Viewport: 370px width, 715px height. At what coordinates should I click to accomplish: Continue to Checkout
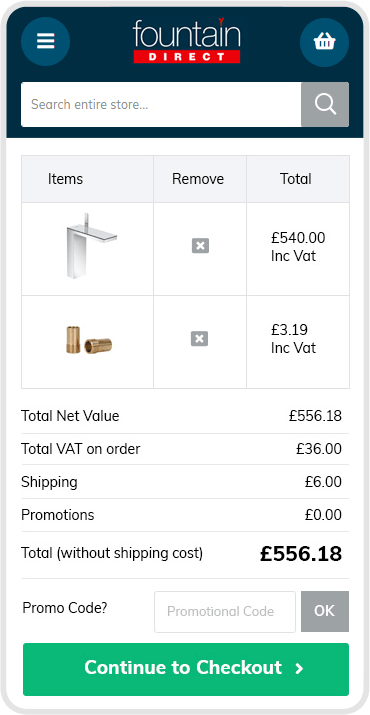(x=186, y=669)
